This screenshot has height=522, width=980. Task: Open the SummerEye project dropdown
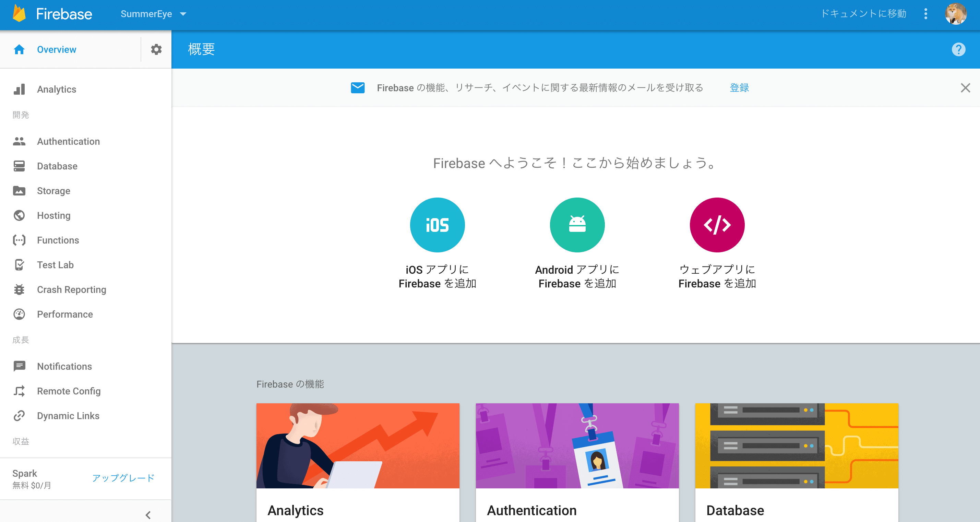(x=153, y=14)
